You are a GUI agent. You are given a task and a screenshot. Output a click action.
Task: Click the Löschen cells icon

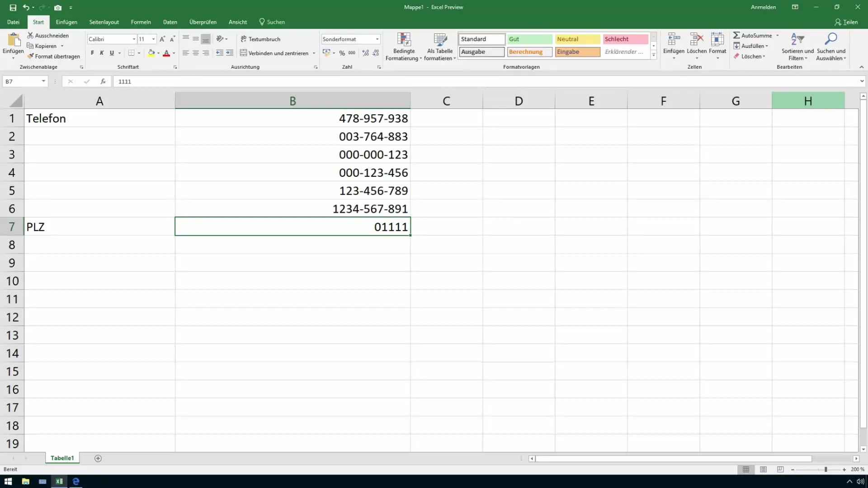coord(697,40)
